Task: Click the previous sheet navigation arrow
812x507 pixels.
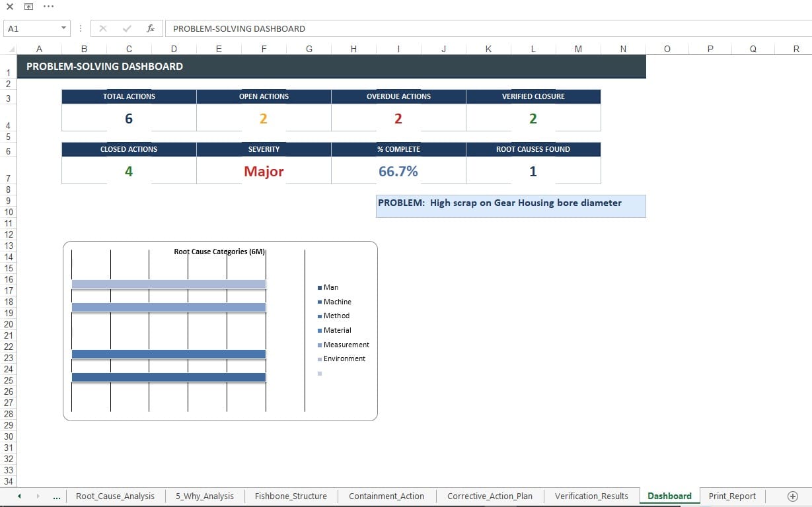Action: click(19, 496)
